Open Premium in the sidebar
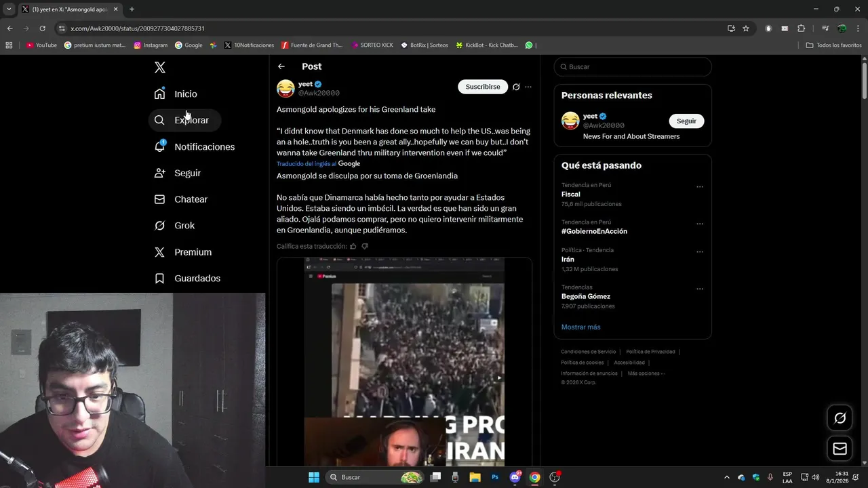The image size is (868, 488). [184, 252]
